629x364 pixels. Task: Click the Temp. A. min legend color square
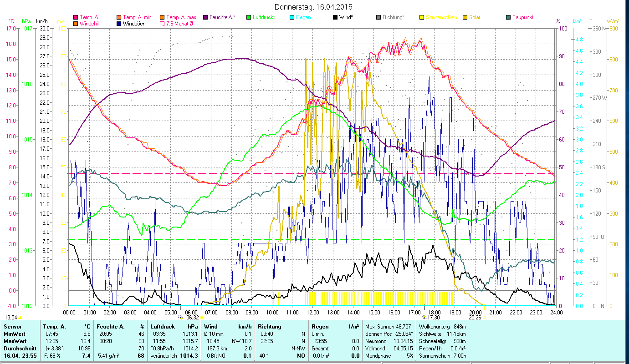tap(119, 17)
